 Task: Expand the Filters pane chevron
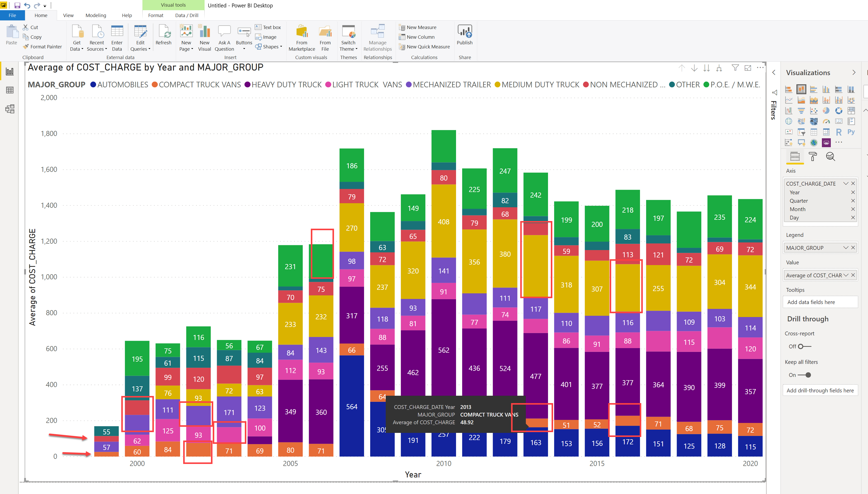(x=774, y=73)
